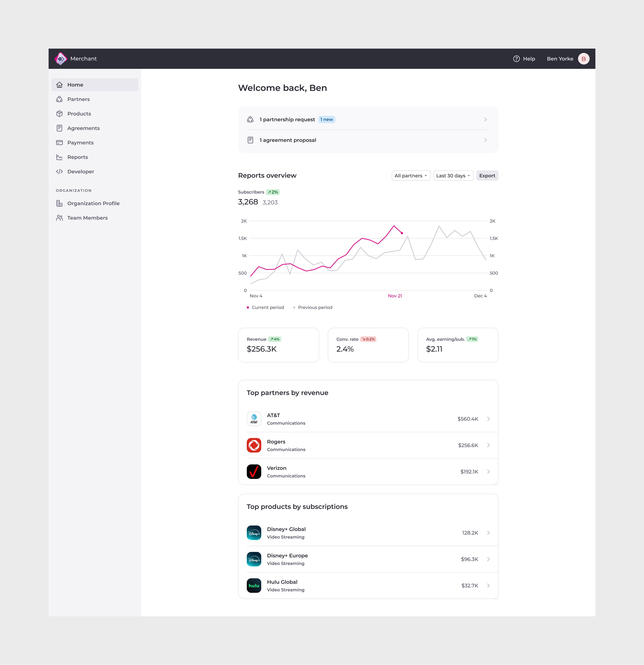Click the Current period legend dot

pyautogui.click(x=248, y=307)
